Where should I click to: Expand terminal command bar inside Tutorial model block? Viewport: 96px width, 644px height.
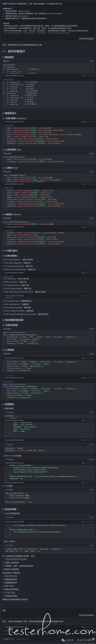(4, 227)
